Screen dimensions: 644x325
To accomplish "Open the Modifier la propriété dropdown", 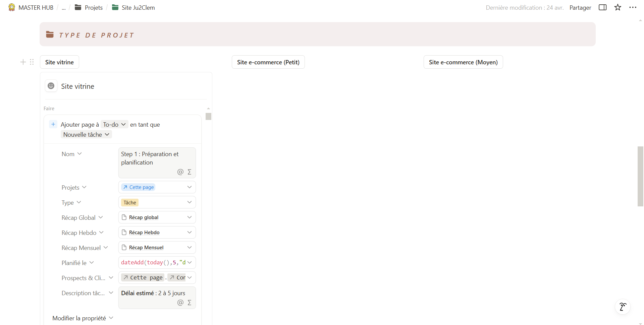I will click(83, 318).
